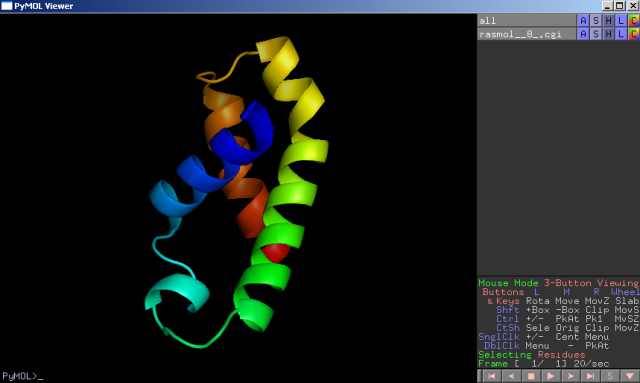Stop movie playback
Screen dimensions: 640x383
point(531,376)
